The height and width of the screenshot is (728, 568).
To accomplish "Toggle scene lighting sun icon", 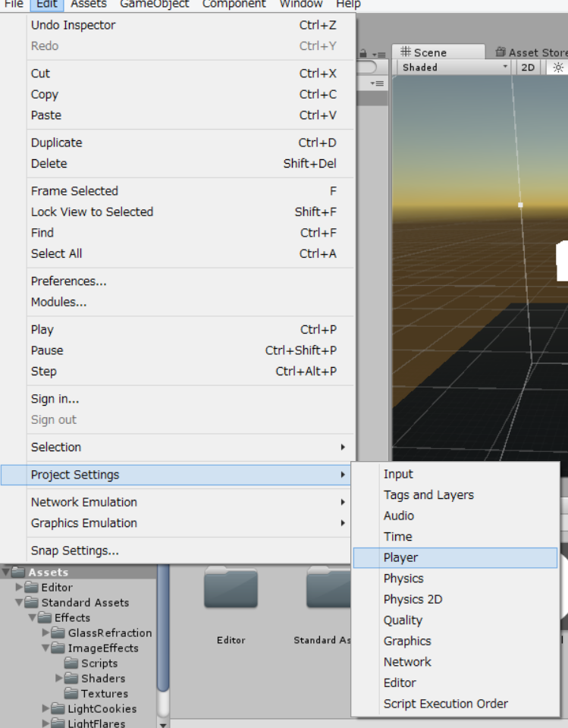I will 558,67.
